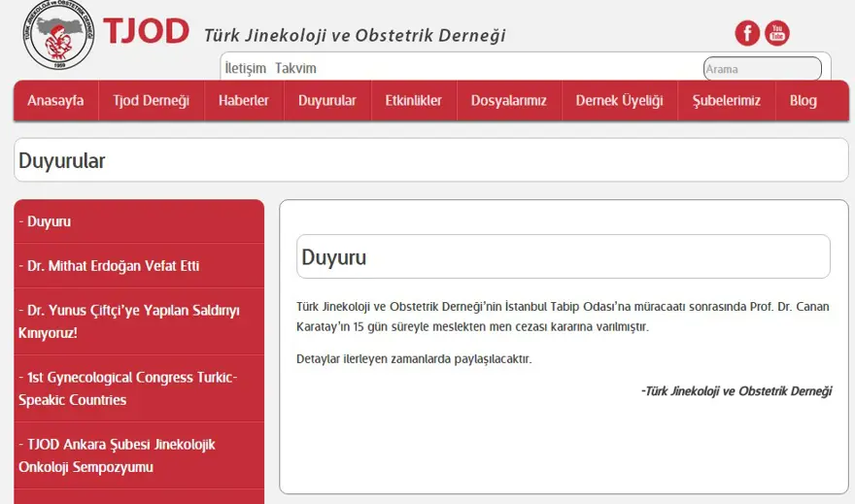
Task: Open 1st Gynecological Congress Turkic-Speakic Countries
Action: click(x=127, y=388)
